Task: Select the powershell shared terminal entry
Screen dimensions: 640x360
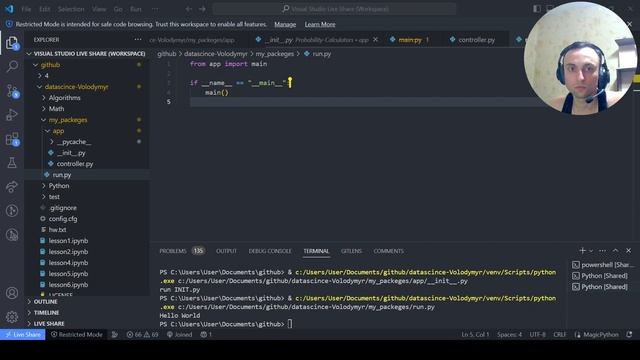Action: point(602,265)
